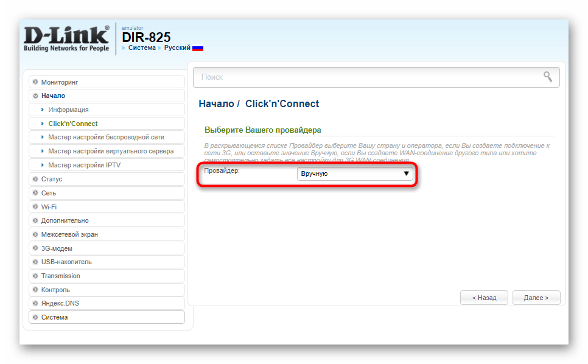Click the D-Link logo

coord(66,39)
